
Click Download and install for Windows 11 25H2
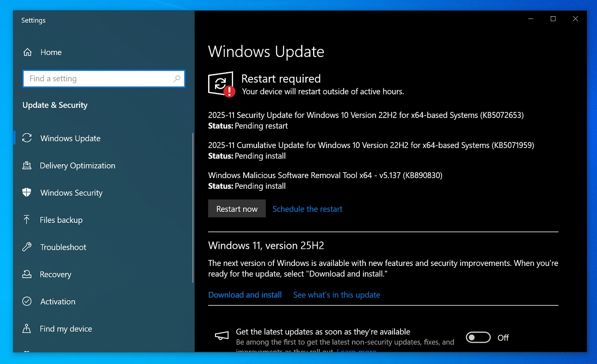pyautogui.click(x=245, y=295)
